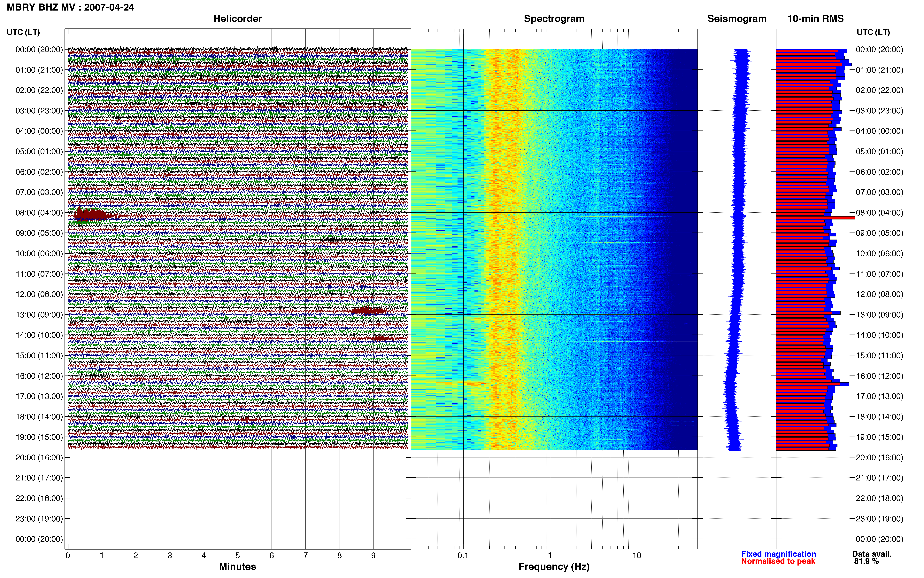
Task: Select left time label '13:00 (09:00)'
Action: [39, 315]
